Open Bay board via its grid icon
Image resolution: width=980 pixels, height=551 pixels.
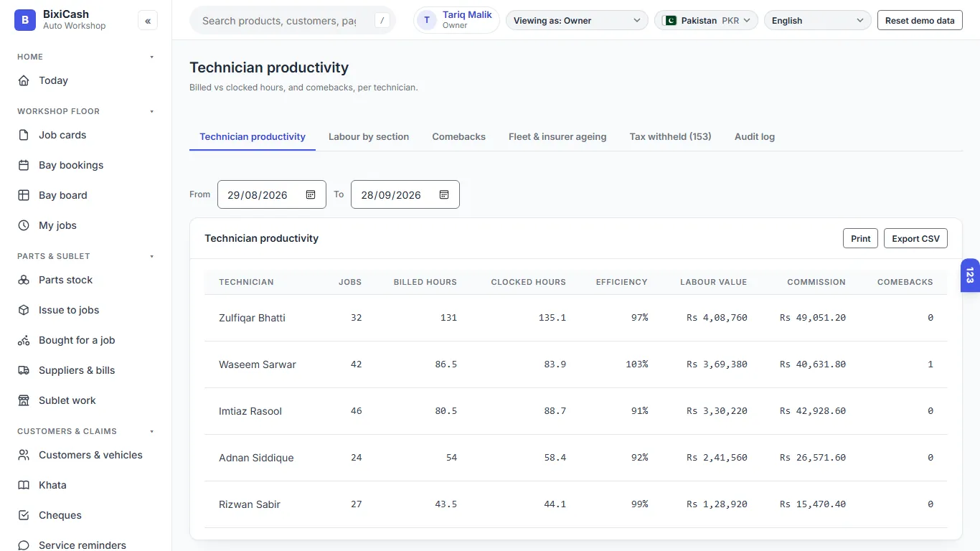click(x=24, y=195)
